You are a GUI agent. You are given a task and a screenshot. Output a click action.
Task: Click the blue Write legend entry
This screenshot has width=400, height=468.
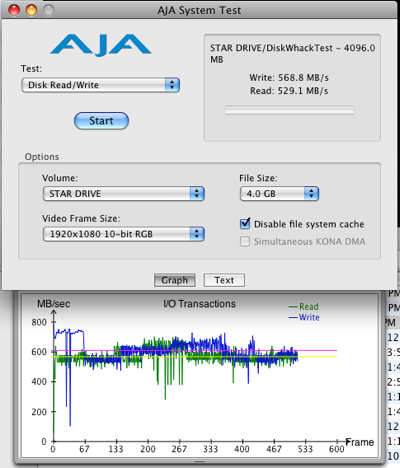(x=304, y=317)
